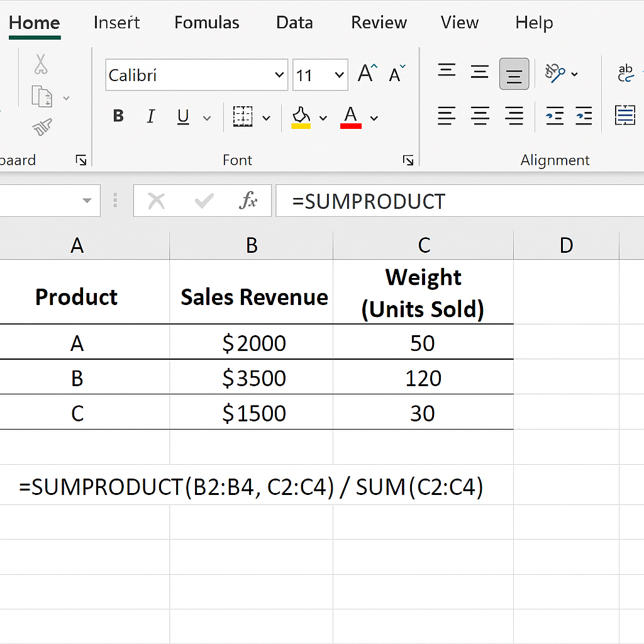Select column C header
Image resolution: width=644 pixels, height=644 pixels.
(423, 245)
